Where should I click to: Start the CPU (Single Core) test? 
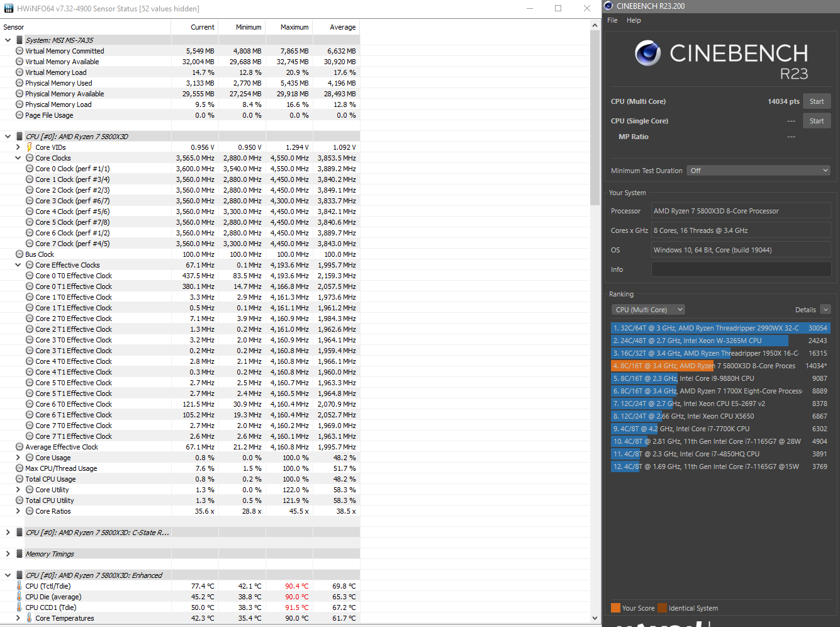[x=817, y=121]
